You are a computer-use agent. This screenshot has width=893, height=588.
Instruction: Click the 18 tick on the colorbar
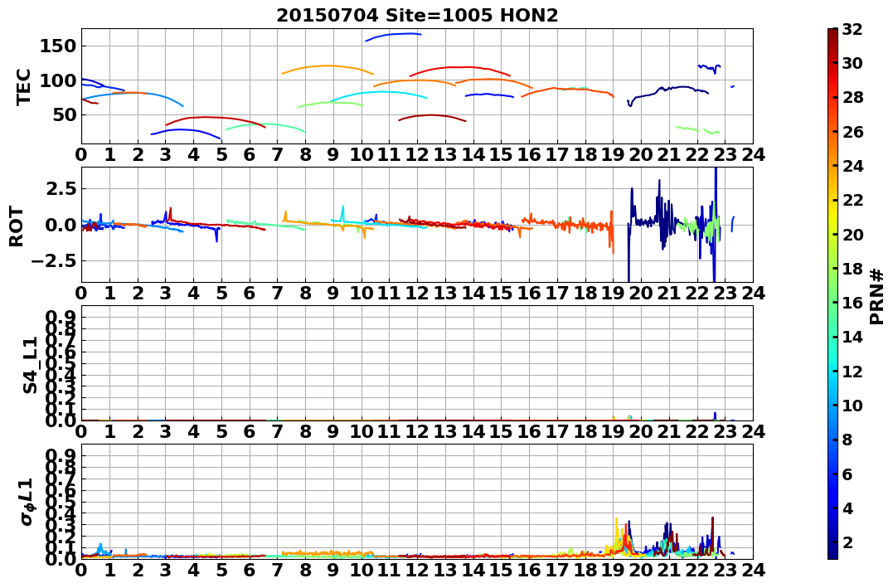[852, 269]
